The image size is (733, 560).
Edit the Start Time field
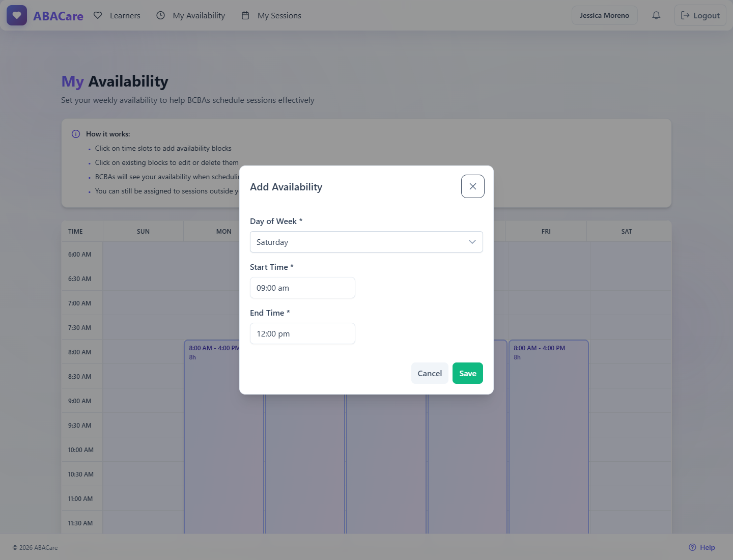[302, 288]
